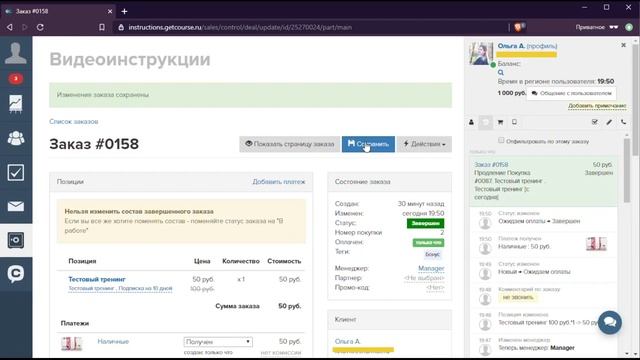Click the Наличные payment thumbnail in Платежи
The height and width of the screenshot is (360, 640).
pyautogui.click(x=71, y=344)
